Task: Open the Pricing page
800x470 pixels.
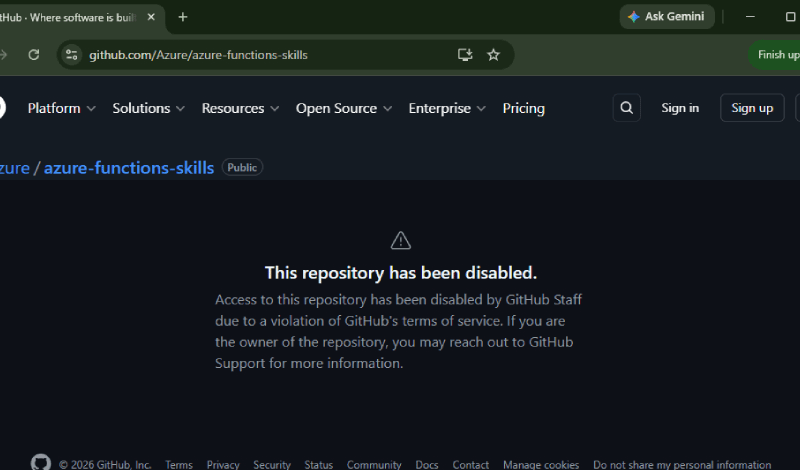Action: click(x=523, y=108)
